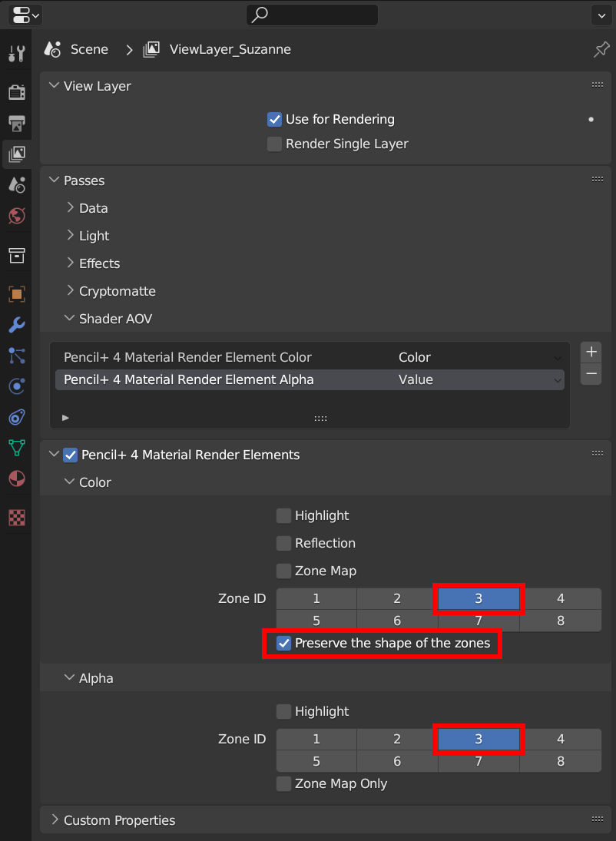Collapse the Passes panel

pos(54,180)
